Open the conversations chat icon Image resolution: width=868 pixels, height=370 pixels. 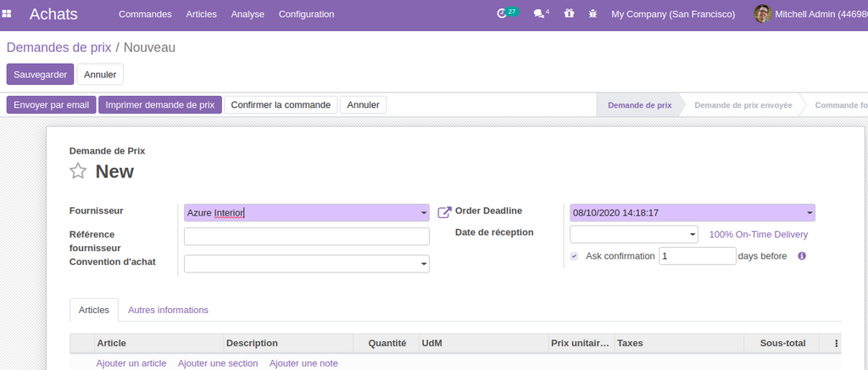pyautogui.click(x=538, y=14)
